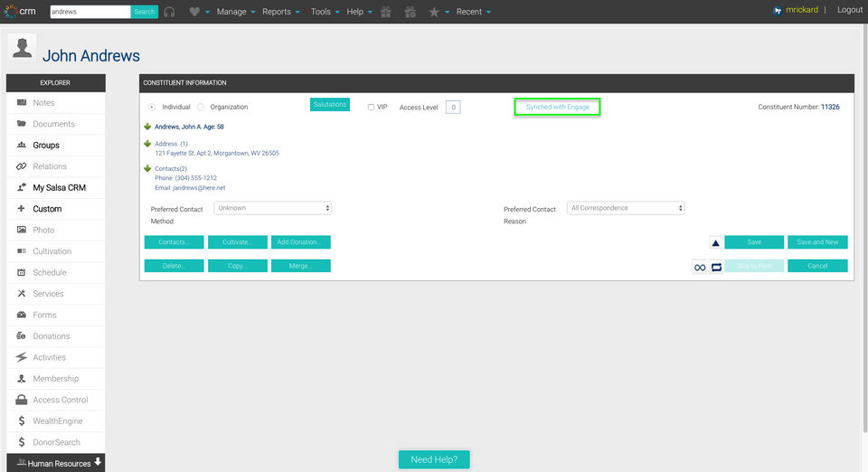Expand the Contacts(2) section

pyautogui.click(x=147, y=168)
